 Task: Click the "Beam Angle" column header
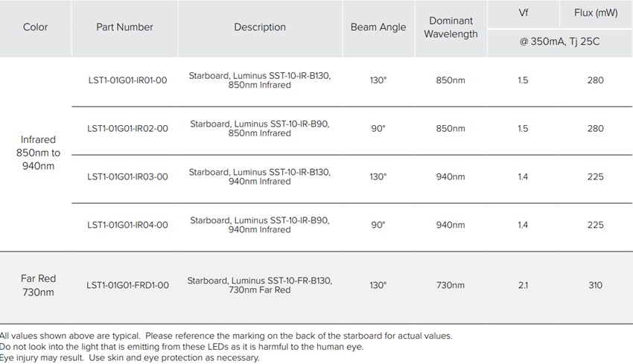click(378, 28)
